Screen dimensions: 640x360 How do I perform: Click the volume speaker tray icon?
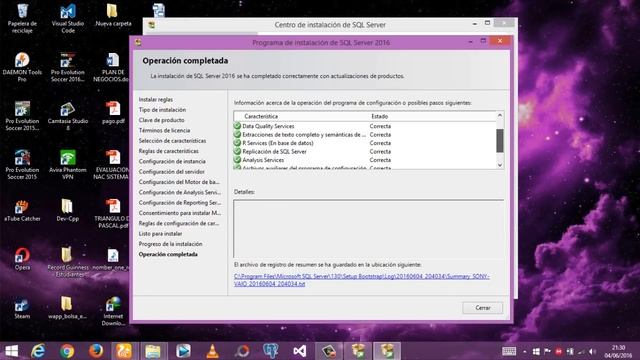tap(592, 351)
